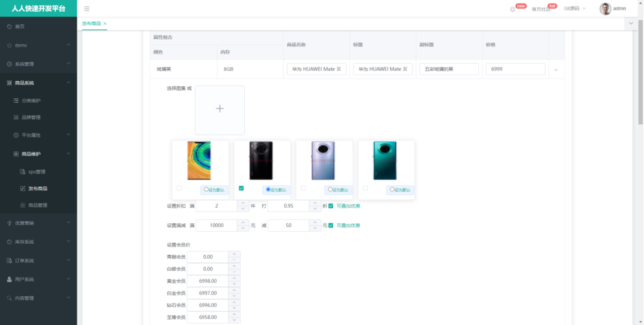Check the box under the green phone image
Viewport: 644px width, 325px height.
[x=365, y=188]
